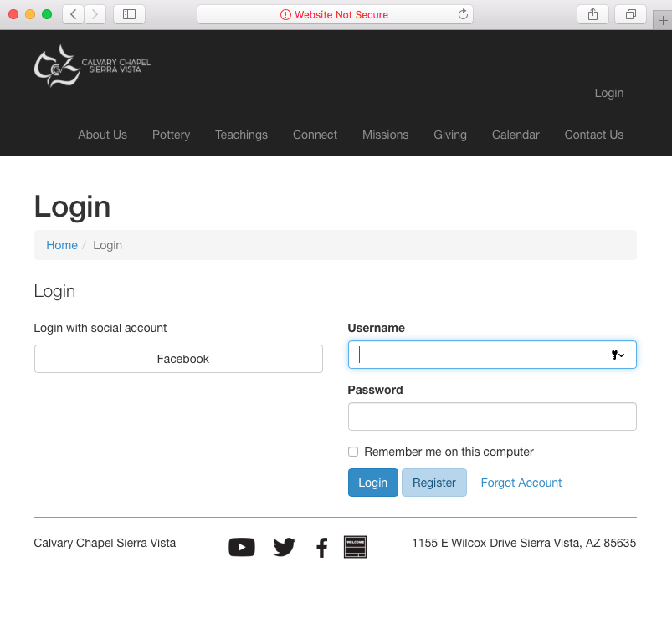Image resolution: width=672 pixels, height=618 pixels.
Task: Expand the password autofill dropdown chevron
Action: [623, 355]
